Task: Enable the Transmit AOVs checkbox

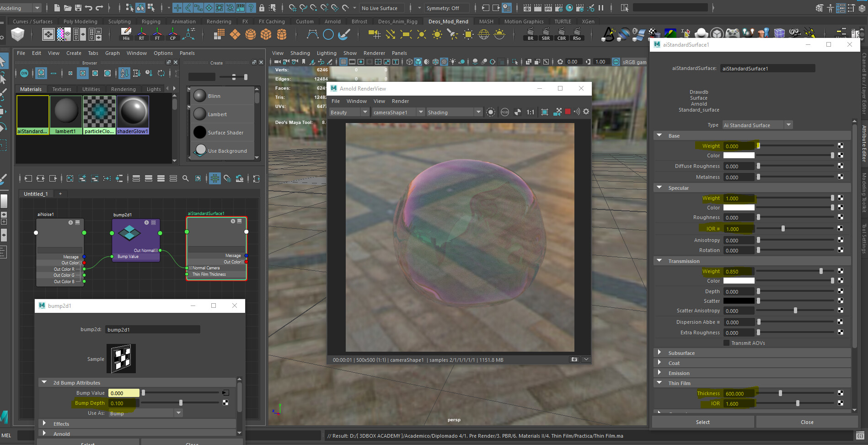Action: point(727,343)
